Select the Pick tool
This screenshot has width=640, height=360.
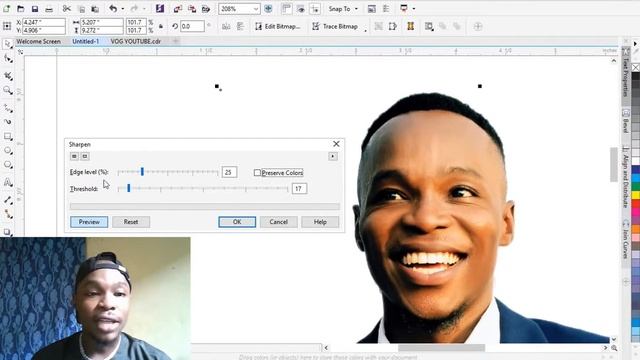point(7,44)
